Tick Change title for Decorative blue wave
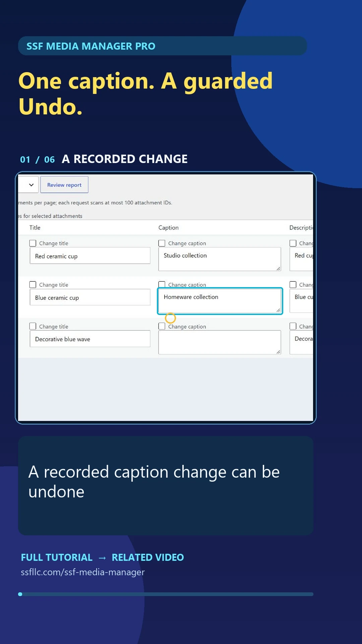 [x=33, y=326]
